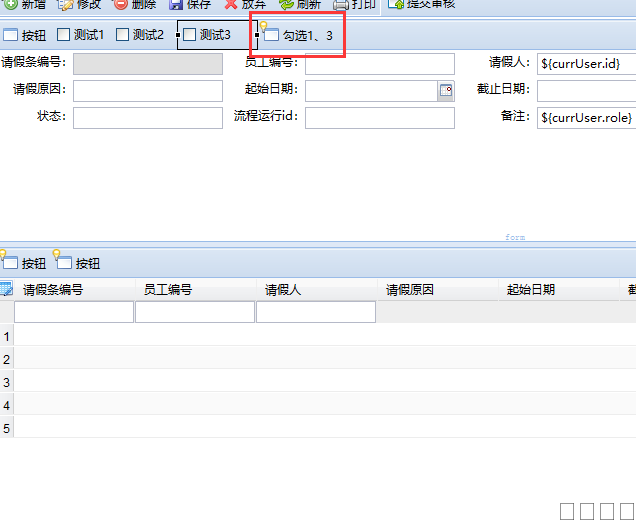Image resolution: width=636 pixels, height=525 pixels.
Task: Click the 修改 (Edit) toolbar icon
Action: (x=66, y=4)
